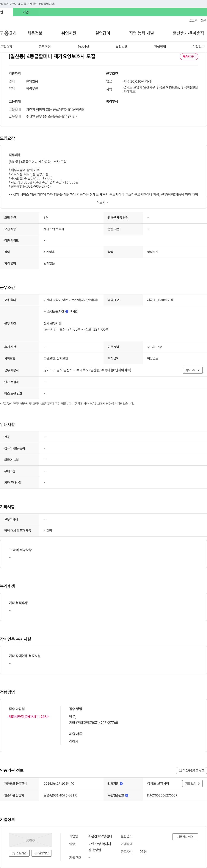This screenshot has height=868, width=207.
Task: Jump to 근무조건 section tab
Action: (44, 47)
